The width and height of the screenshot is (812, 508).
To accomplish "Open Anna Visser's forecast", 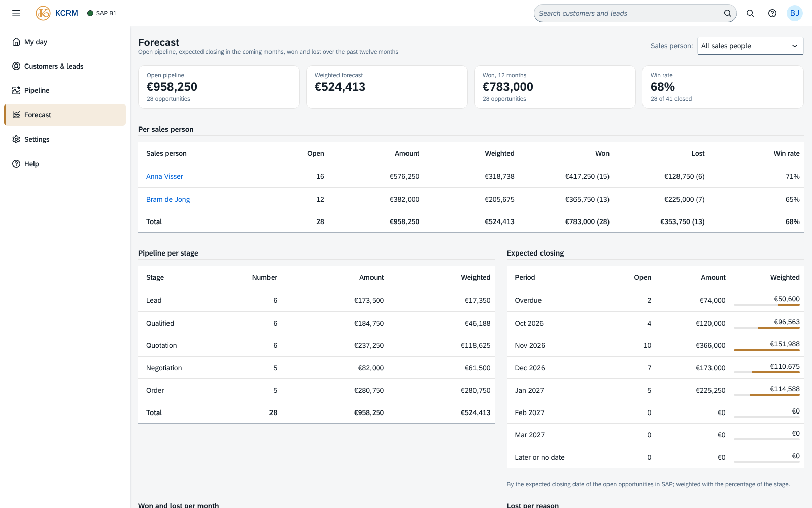I will click(x=164, y=176).
